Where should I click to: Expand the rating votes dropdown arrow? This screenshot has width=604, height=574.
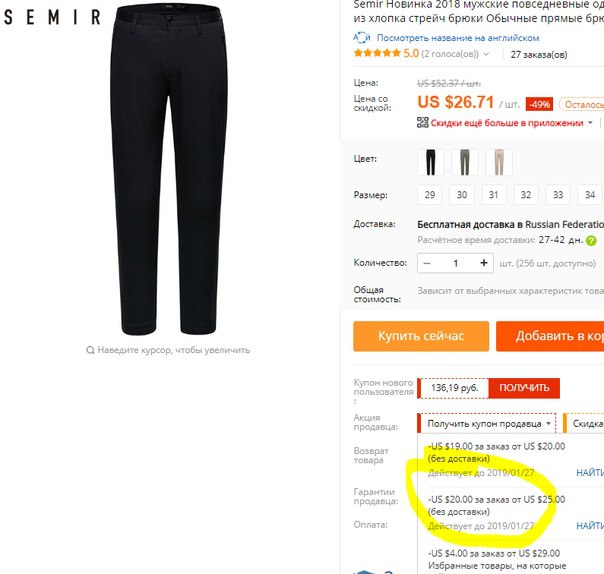click(486, 54)
